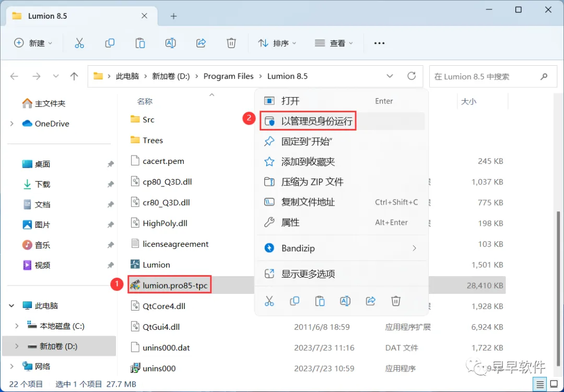This screenshot has height=392, width=564.
Task: Click the Cut icon in the toolbar
Action: coord(79,43)
